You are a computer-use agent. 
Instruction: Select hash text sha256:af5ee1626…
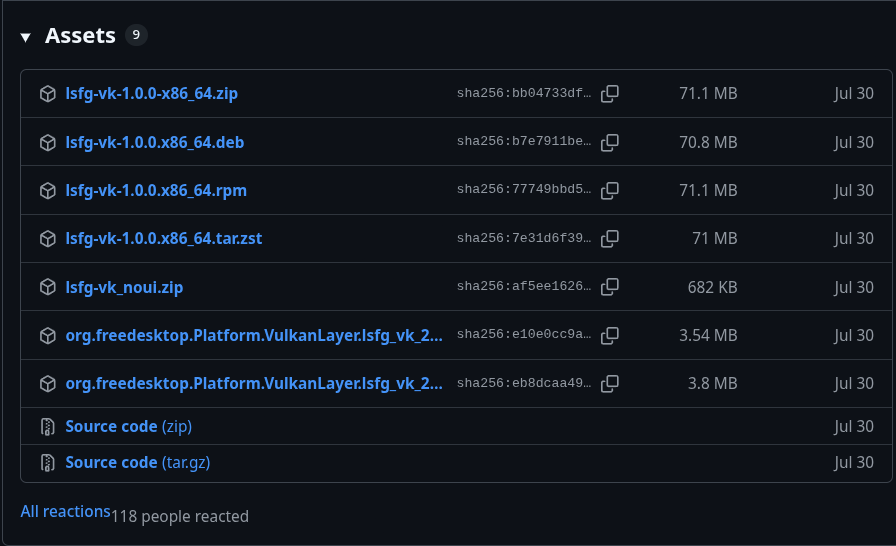click(x=524, y=286)
